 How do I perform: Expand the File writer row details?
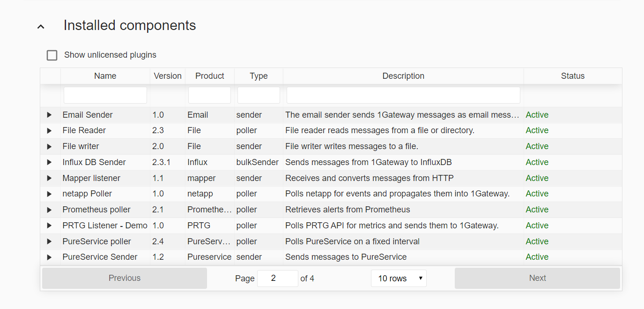[x=49, y=147]
